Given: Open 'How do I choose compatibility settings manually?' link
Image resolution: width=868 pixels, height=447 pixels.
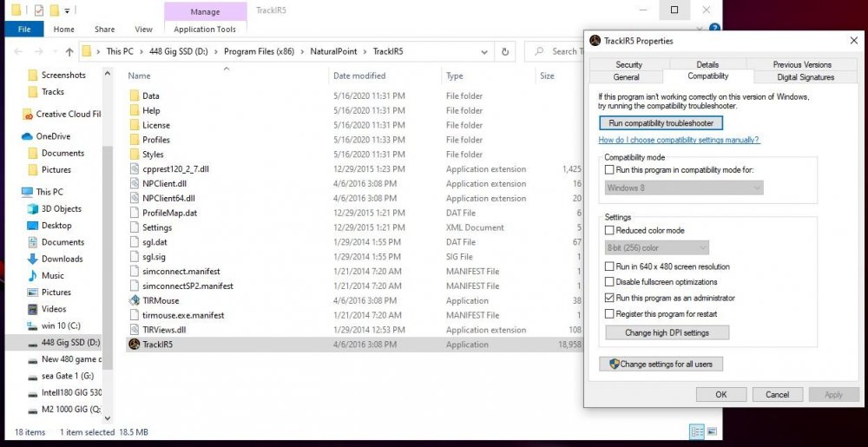Looking at the screenshot, I should tap(679, 140).
